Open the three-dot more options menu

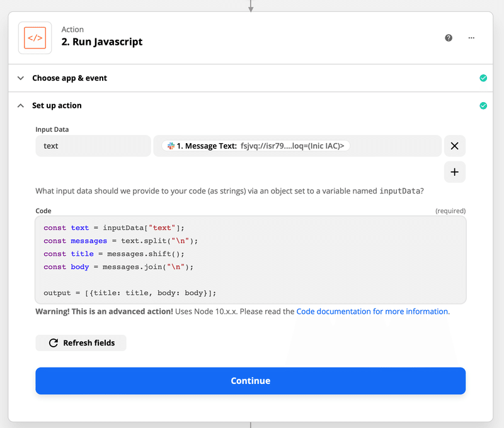[x=471, y=38]
